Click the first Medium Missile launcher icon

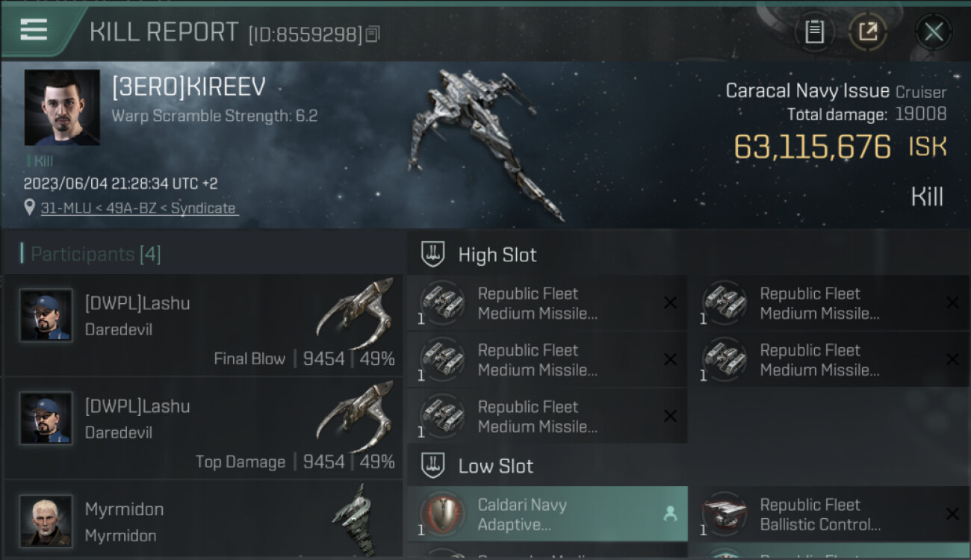click(443, 303)
